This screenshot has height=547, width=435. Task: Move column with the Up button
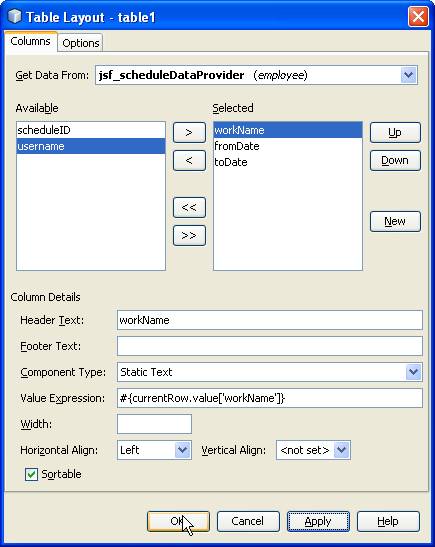tap(395, 133)
